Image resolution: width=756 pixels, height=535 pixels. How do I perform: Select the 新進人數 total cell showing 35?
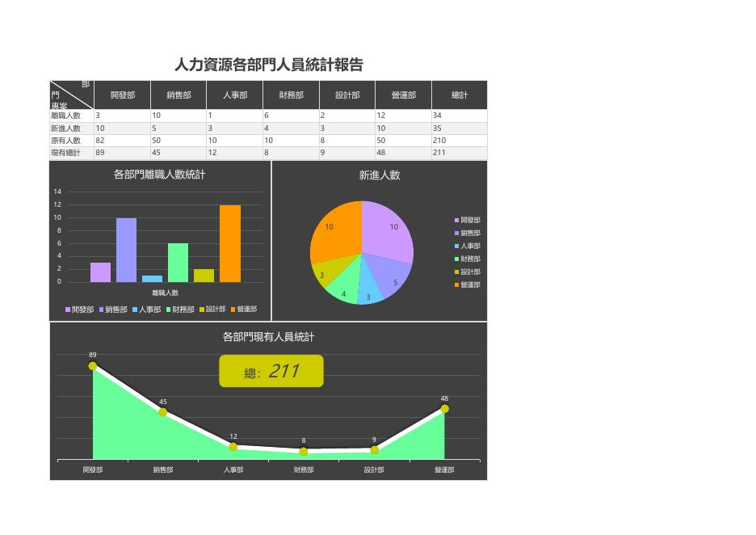tap(460, 128)
